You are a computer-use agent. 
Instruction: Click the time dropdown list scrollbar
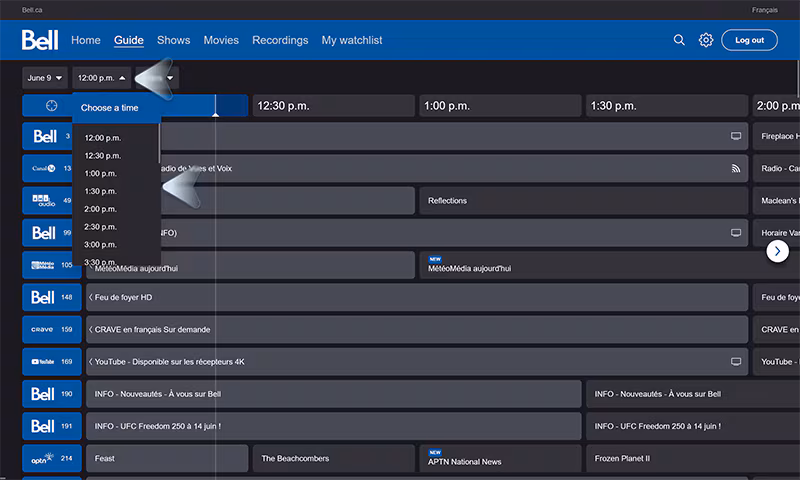pos(159,143)
